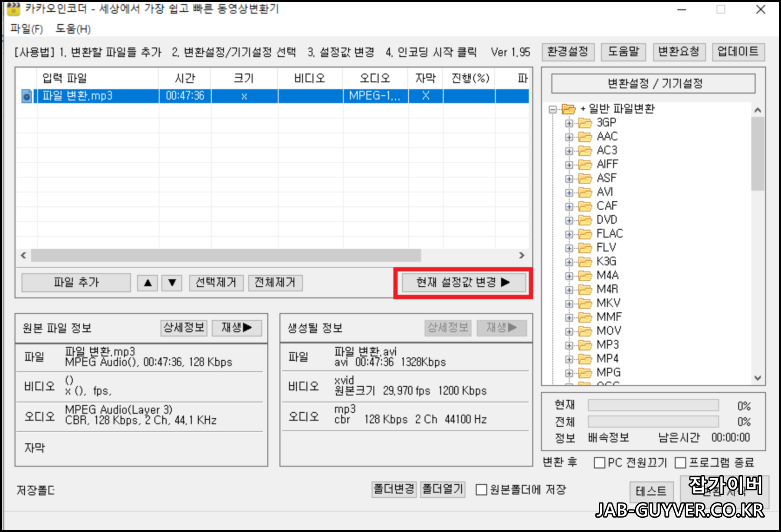Click the format tree scroll down arrow
Image resolution: width=781 pixels, height=532 pixels.
758,378
